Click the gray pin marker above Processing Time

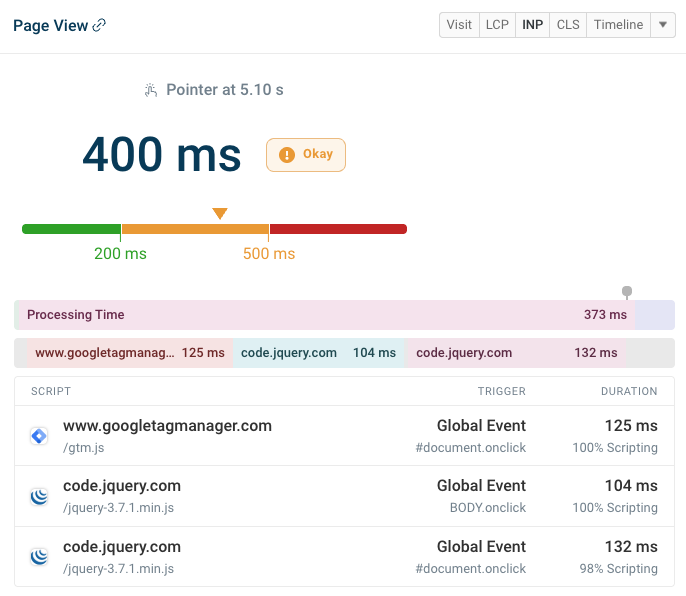[x=627, y=292]
